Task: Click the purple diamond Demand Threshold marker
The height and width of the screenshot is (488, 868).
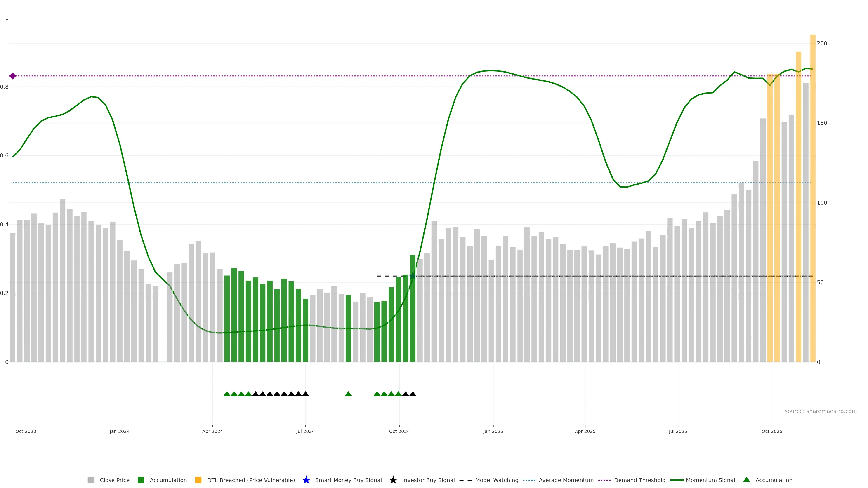Action: (12, 76)
